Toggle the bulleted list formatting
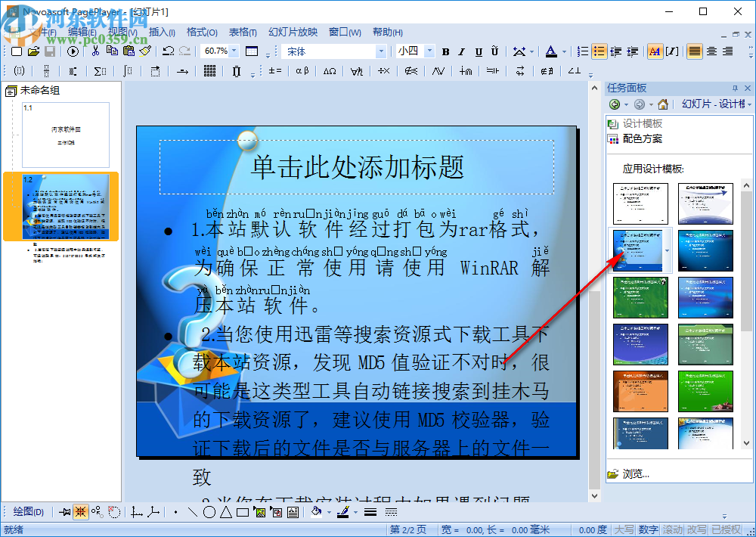 coord(600,51)
